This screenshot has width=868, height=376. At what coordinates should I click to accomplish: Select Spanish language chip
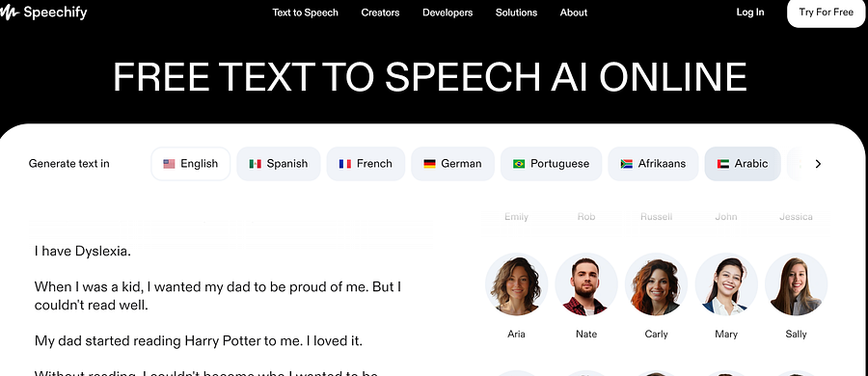coord(279,164)
